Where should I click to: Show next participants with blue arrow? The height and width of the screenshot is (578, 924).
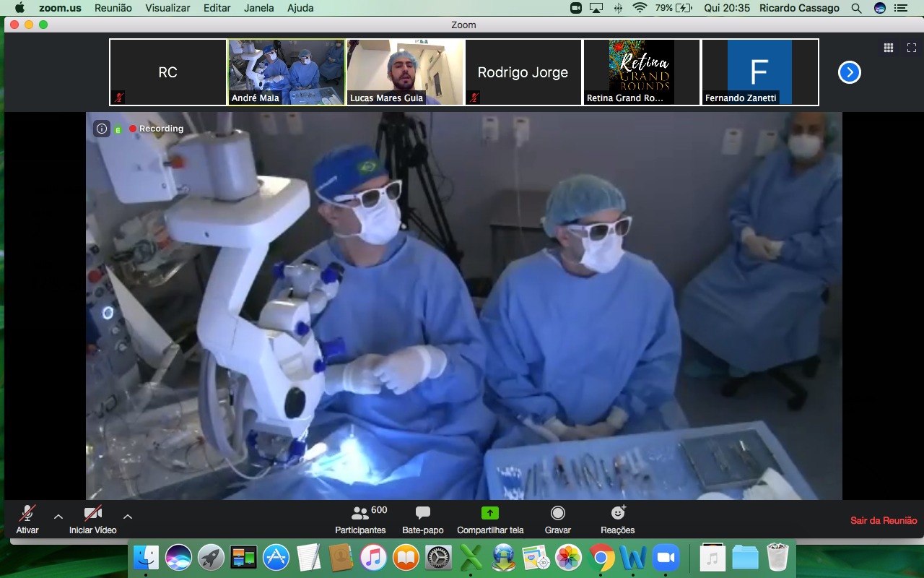click(849, 72)
